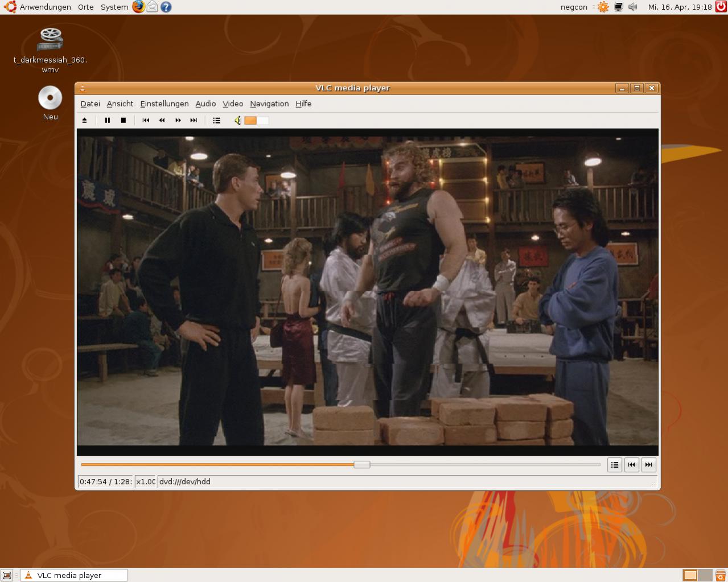Open the Hilfe menu
The image size is (728, 582).
click(303, 104)
